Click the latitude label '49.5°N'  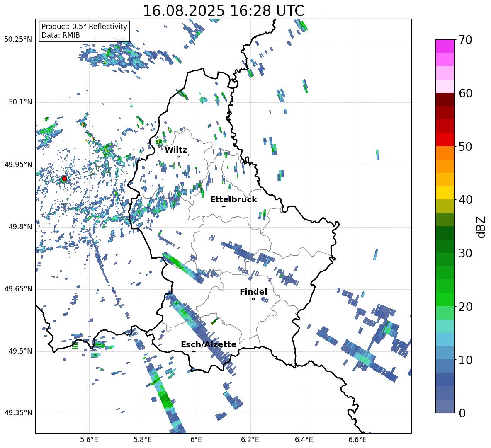(20, 351)
